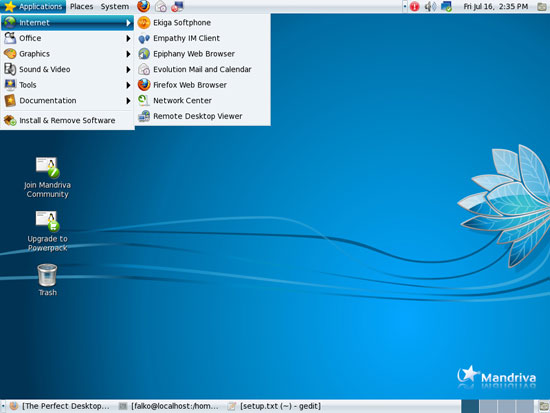The image size is (550, 413).
Task: Open Network Center
Action: 203,100
